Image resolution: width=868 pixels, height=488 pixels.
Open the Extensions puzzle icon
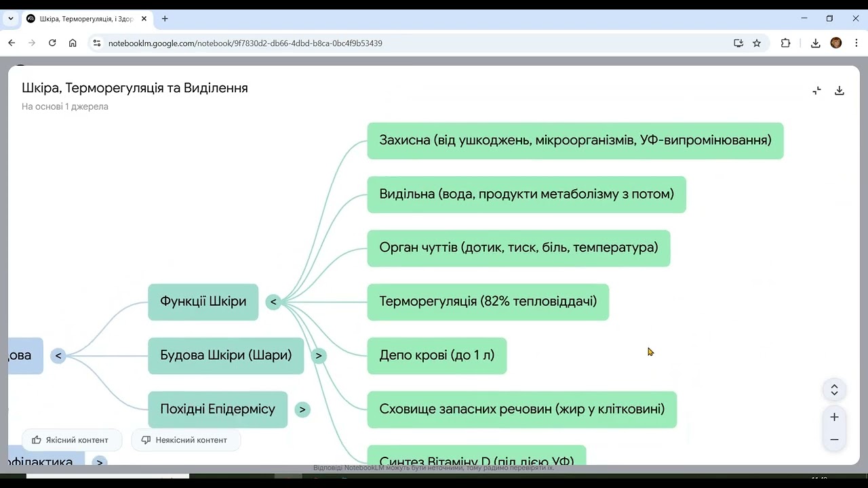coord(785,43)
